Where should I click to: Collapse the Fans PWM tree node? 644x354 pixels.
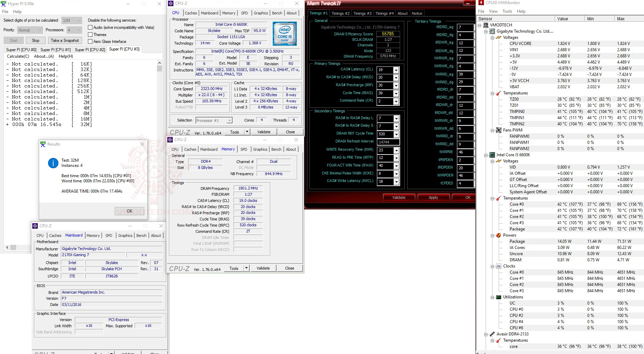492,130
